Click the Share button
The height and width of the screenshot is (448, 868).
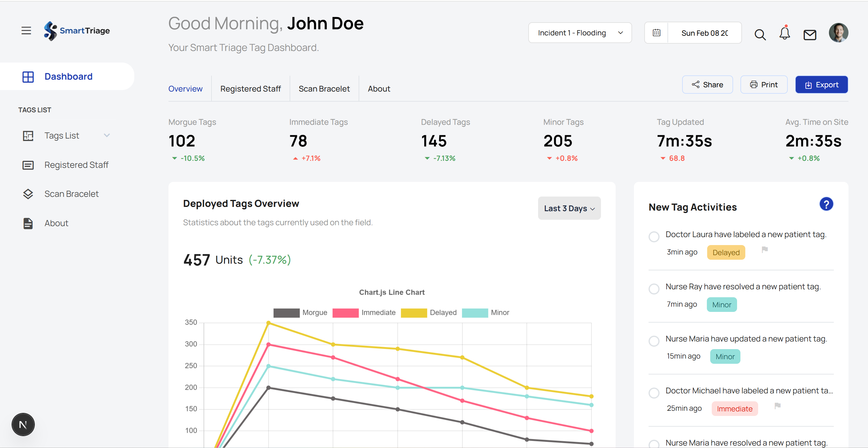click(707, 85)
